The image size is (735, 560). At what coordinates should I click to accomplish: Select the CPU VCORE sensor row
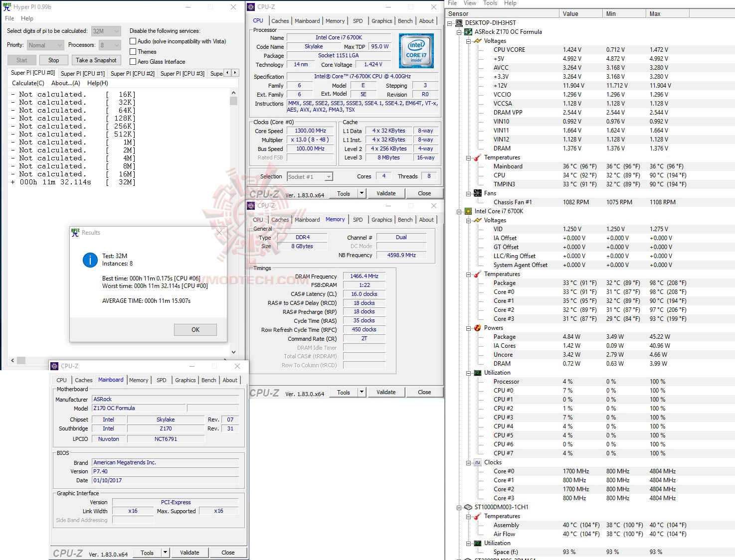point(590,50)
